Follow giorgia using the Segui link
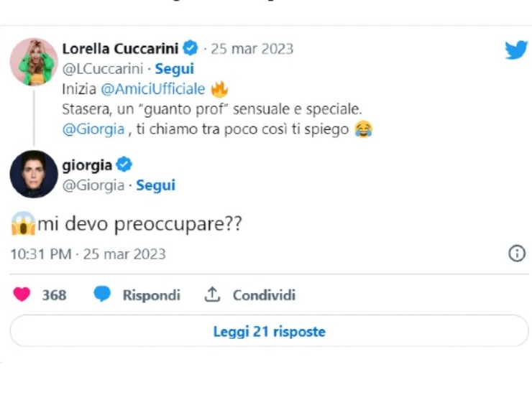Screen dimensions: 532x395 coord(156,186)
